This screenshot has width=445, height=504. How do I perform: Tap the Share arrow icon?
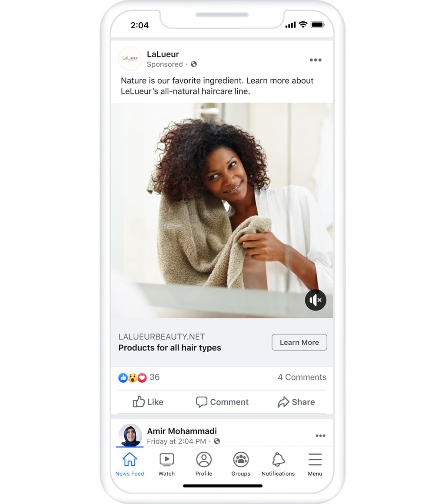tap(283, 402)
